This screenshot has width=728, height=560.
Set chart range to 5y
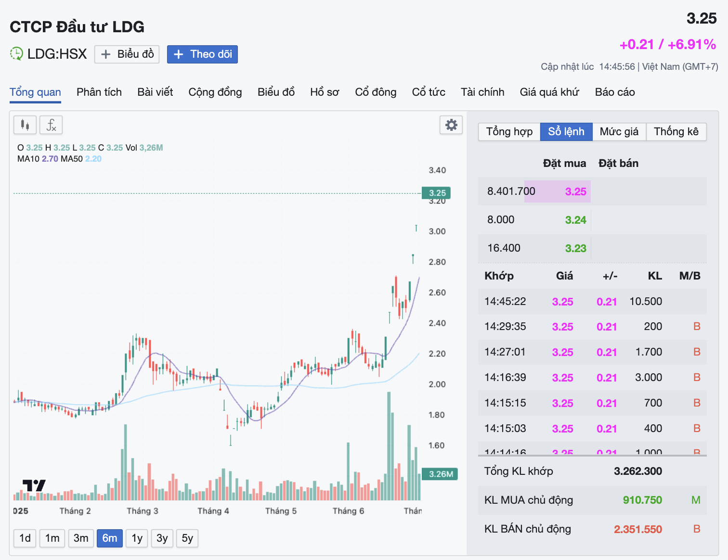pos(187,538)
